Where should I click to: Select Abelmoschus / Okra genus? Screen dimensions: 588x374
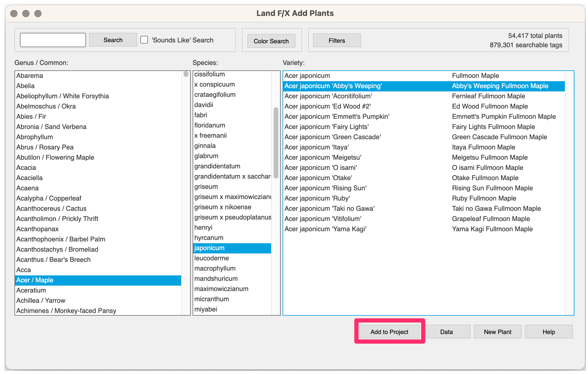pyautogui.click(x=98, y=106)
